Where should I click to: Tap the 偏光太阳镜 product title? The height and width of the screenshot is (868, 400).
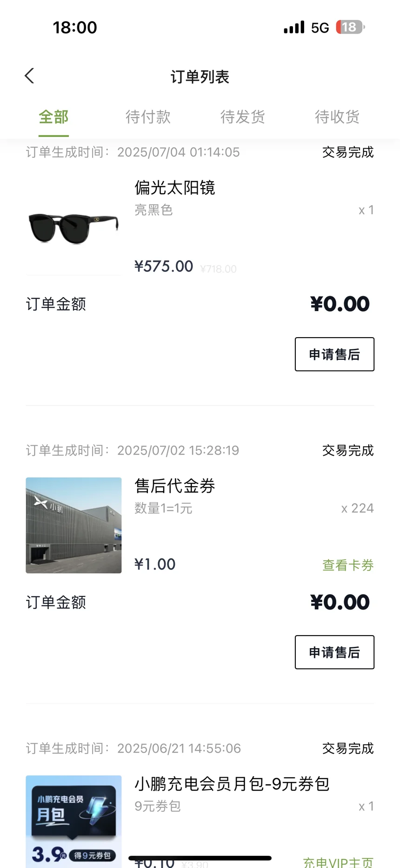click(x=175, y=188)
